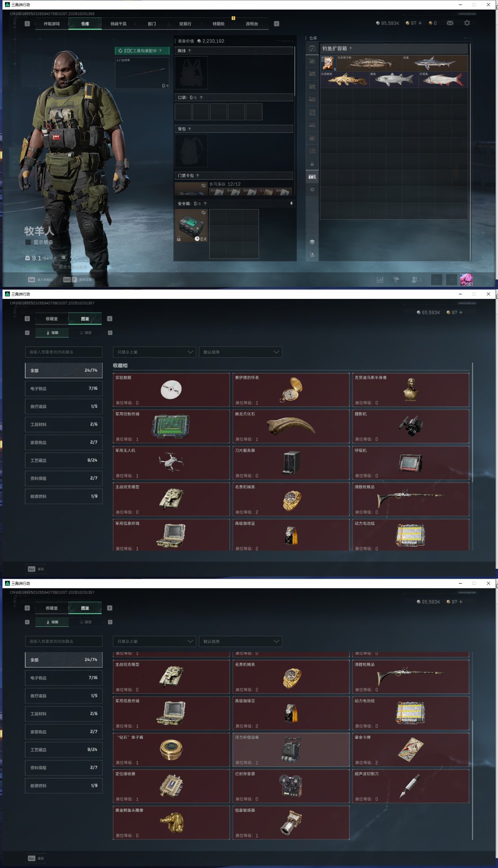
Task: Switch to the 开始游戏 tab
Action: pos(52,24)
